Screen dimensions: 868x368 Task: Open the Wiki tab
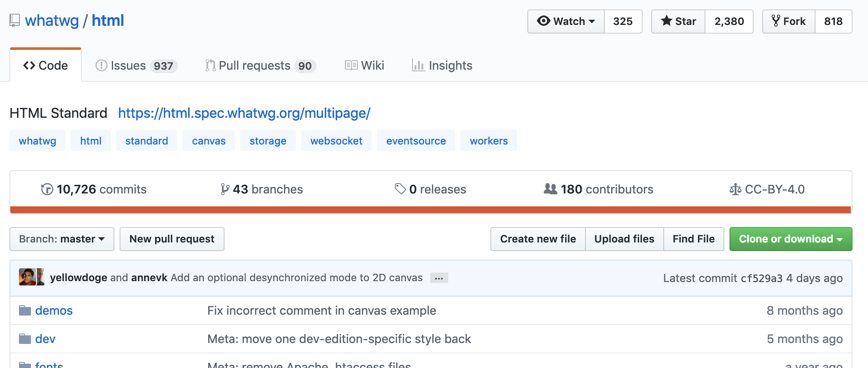(x=364, y=65)
